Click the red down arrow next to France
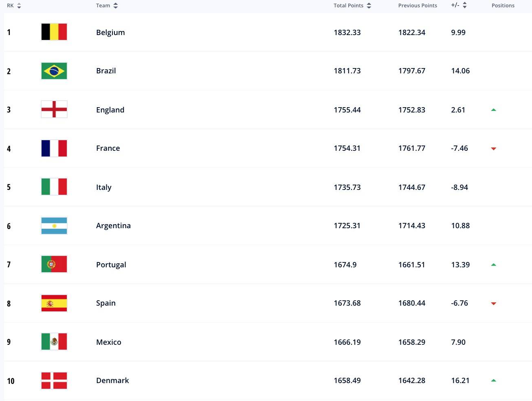This screenshot has height=401, width=532. (x=493, y=149)
